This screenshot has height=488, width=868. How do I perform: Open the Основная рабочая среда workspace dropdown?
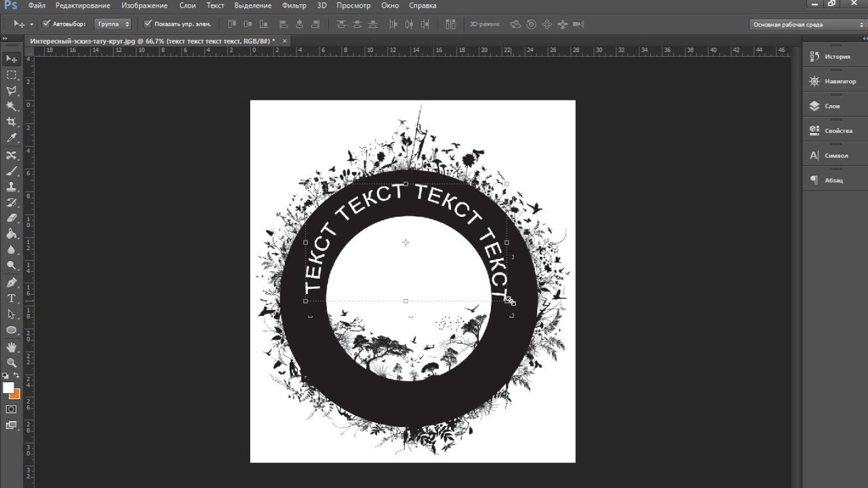point(808,24)
